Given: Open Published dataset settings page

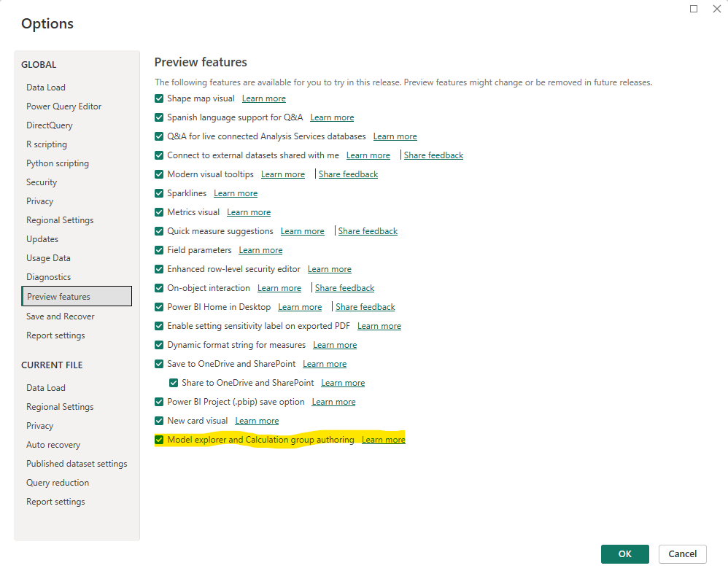Looking at the screenshot, I should (x=77, y=464).
